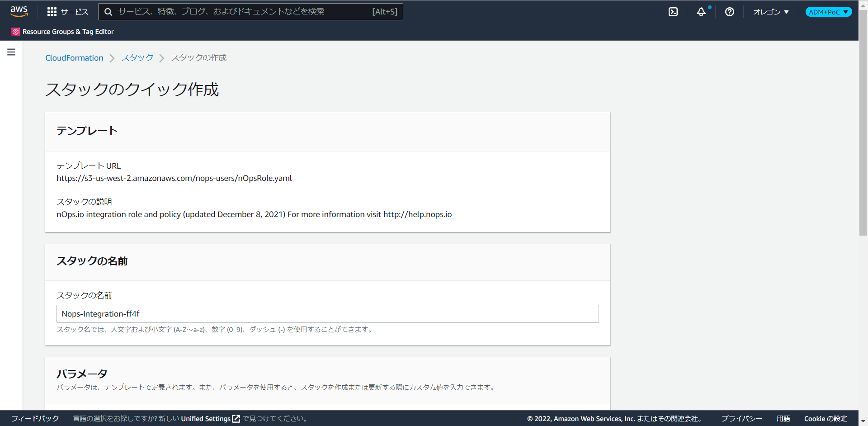Go to CloudFormation breadcrumb link

tap(74, 58)
